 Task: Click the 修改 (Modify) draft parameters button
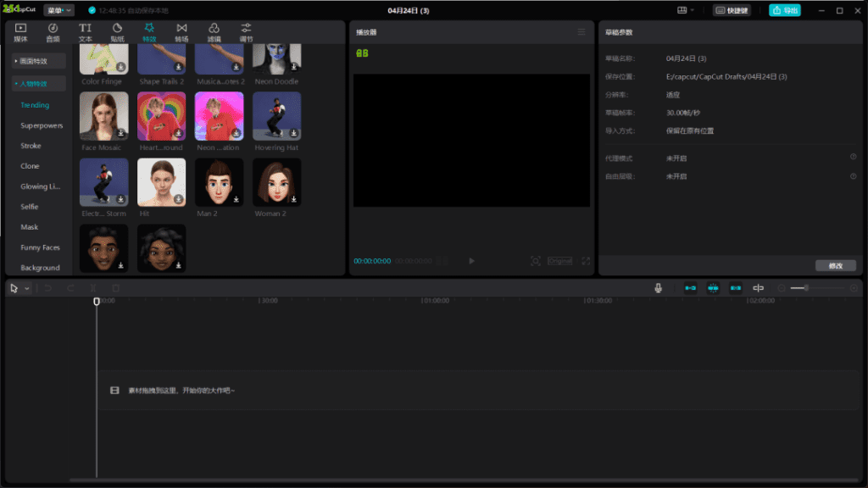tap(835, 264)
